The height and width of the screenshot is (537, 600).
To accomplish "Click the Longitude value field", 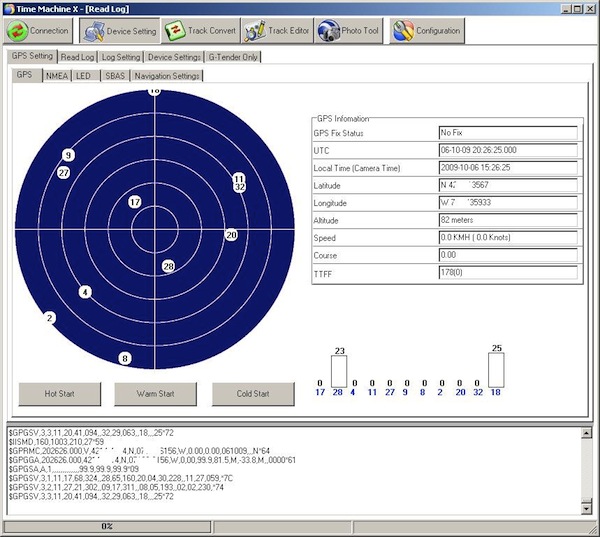I will (508, 202).
